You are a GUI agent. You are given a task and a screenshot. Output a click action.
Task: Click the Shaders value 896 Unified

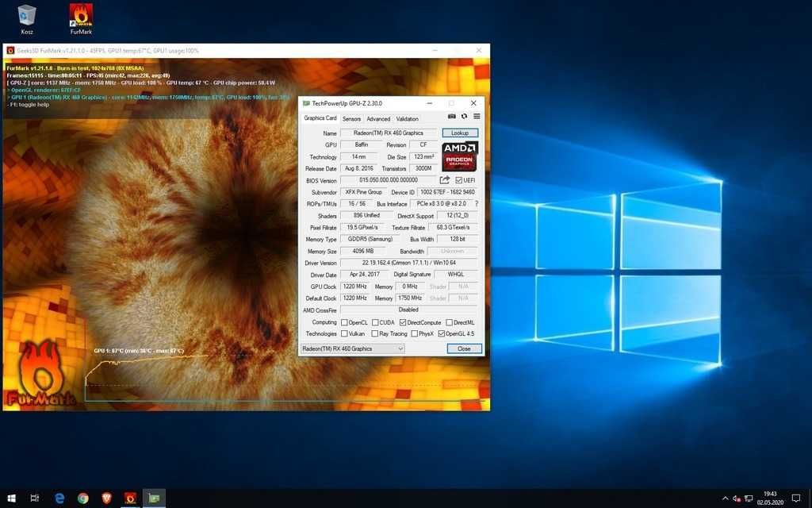click(366, 216)
